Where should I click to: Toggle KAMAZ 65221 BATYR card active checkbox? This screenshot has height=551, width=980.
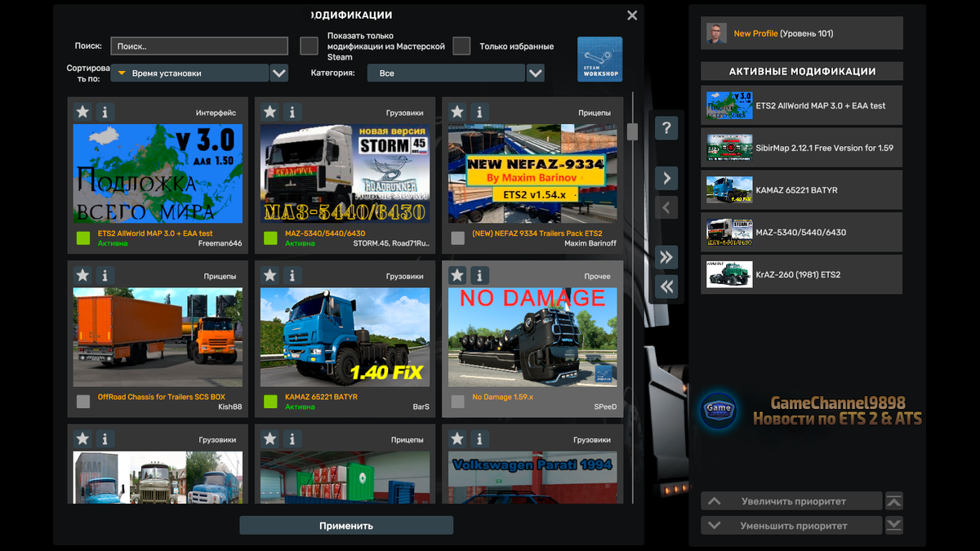(270, 402)
